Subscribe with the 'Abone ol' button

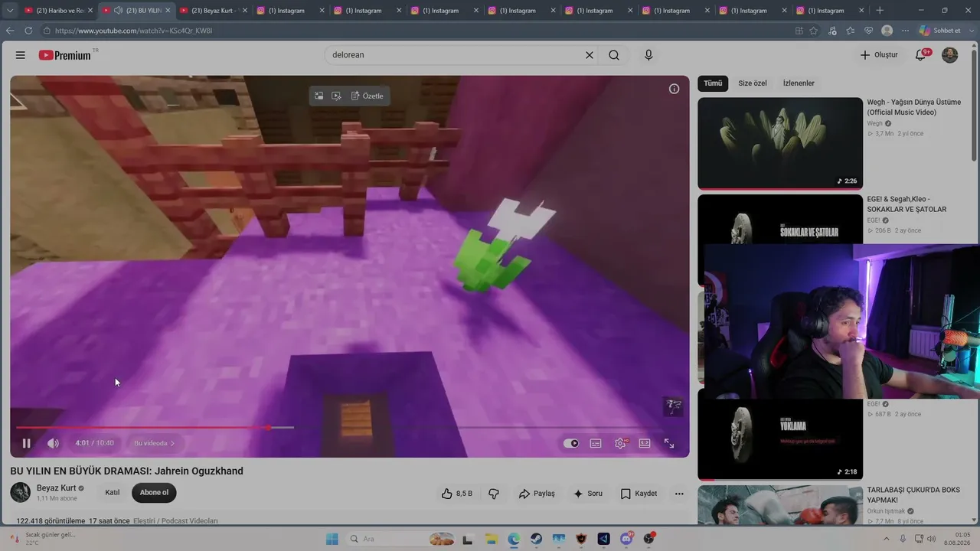click(154, 492)
